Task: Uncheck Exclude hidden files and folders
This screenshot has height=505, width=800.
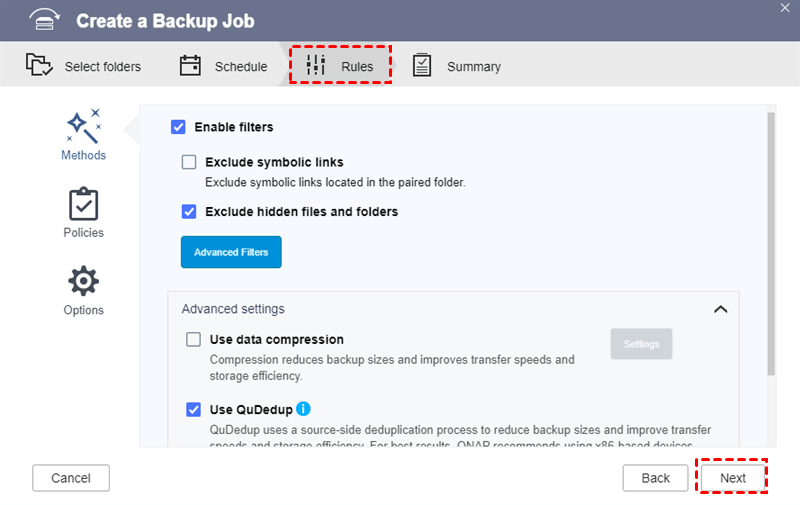Action: 189,212
